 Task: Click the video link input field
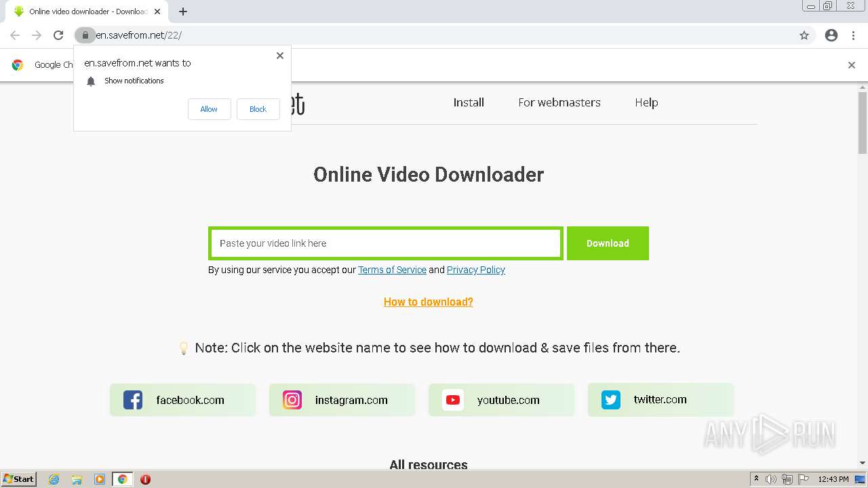(386, 243)
